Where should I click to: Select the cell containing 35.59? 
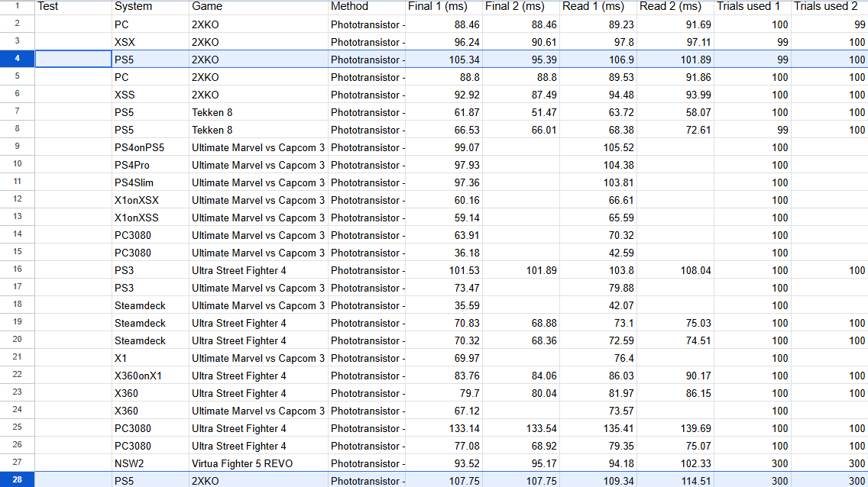443,305
